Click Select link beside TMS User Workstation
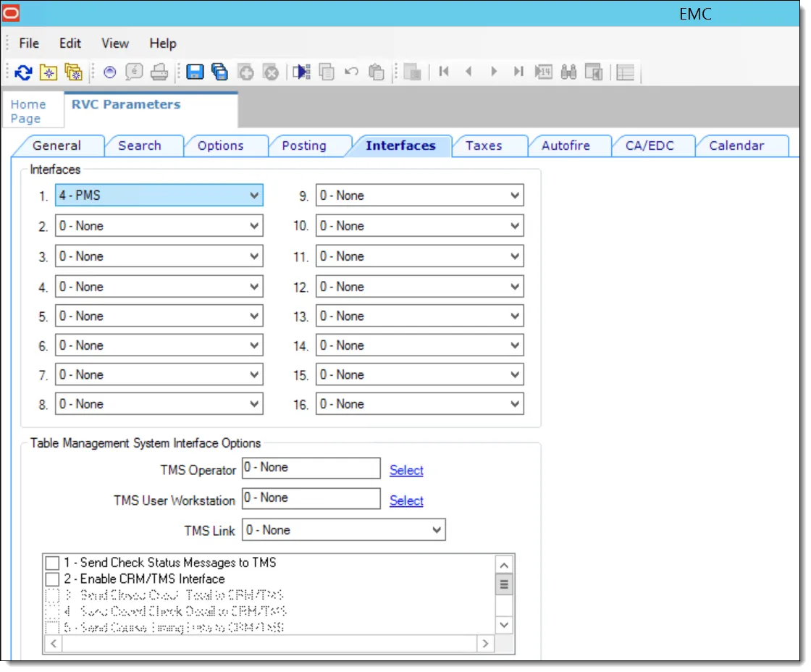 point(406,500)
